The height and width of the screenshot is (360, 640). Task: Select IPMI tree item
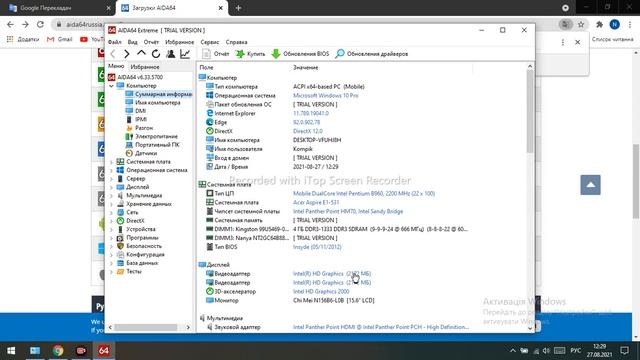coord(136,120)
